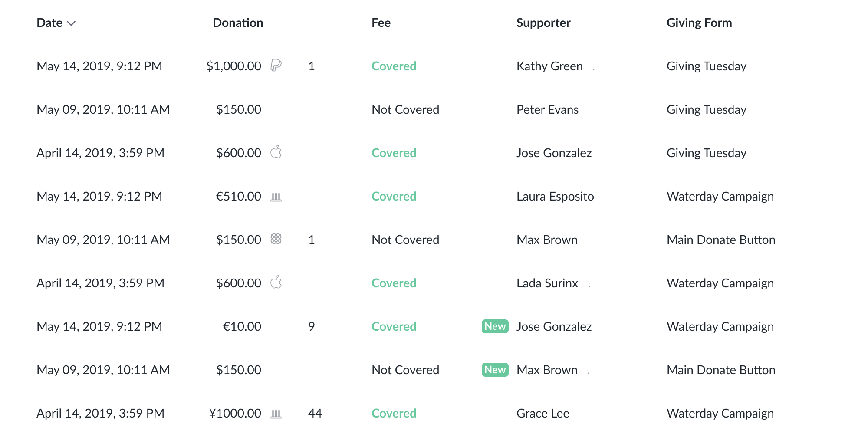Click bank icon on Laura Esposito's €510 donation
Viewport: 868px width, 434px height.
pos(276,197)
